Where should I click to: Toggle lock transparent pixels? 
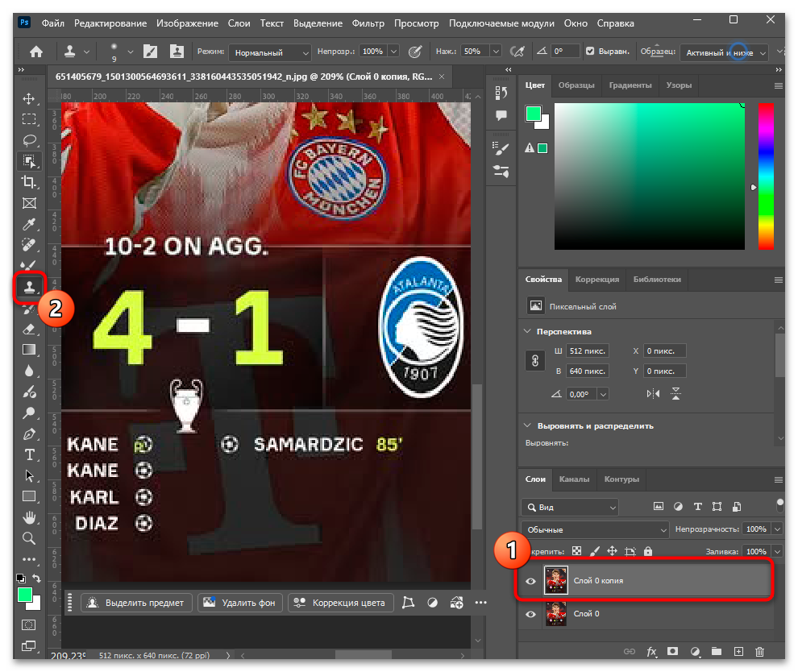576,551
